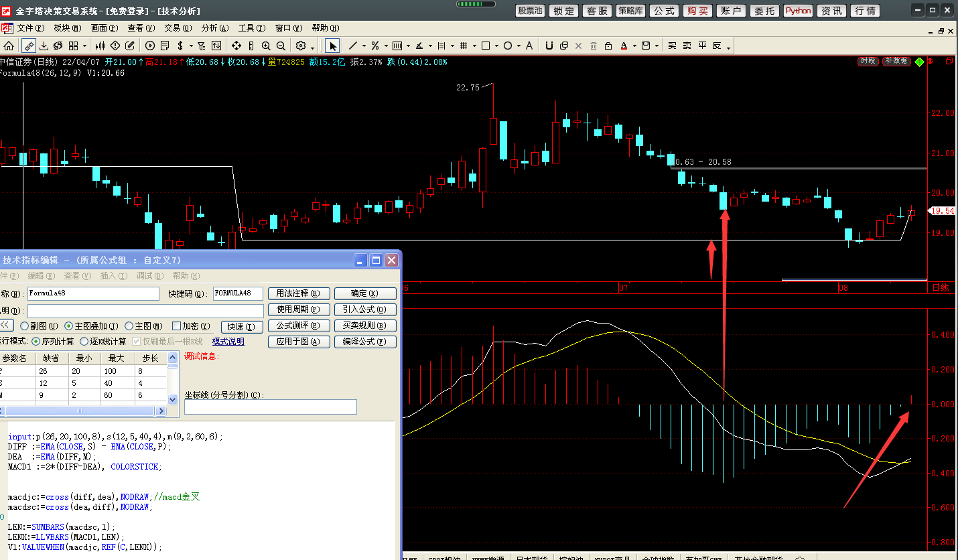This screenshot has width=958, height=560.
Task: Start the circular play replay icon
Action: coord(150,46)
